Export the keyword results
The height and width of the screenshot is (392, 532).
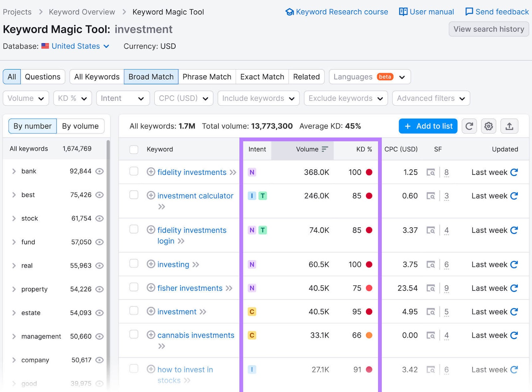coord(509,126)
